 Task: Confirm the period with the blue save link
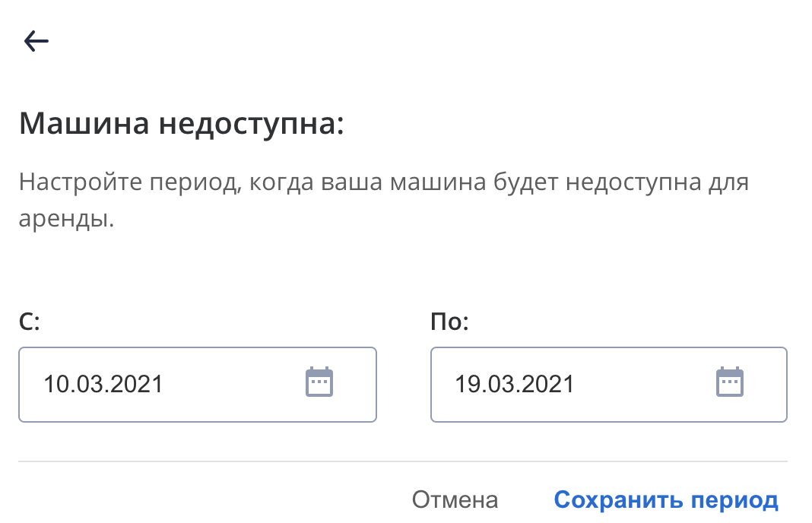tap(666, 500)
